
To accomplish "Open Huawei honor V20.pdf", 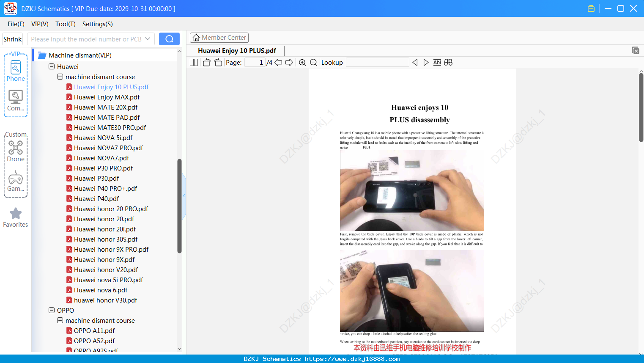I will (106, 269).
